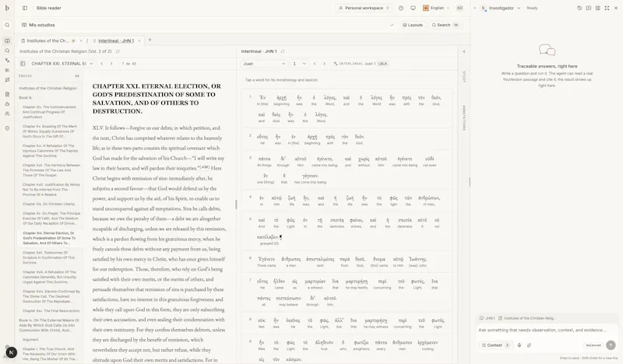Open the Juan book dropdown
623x364 pixels.
coord(264,64)
